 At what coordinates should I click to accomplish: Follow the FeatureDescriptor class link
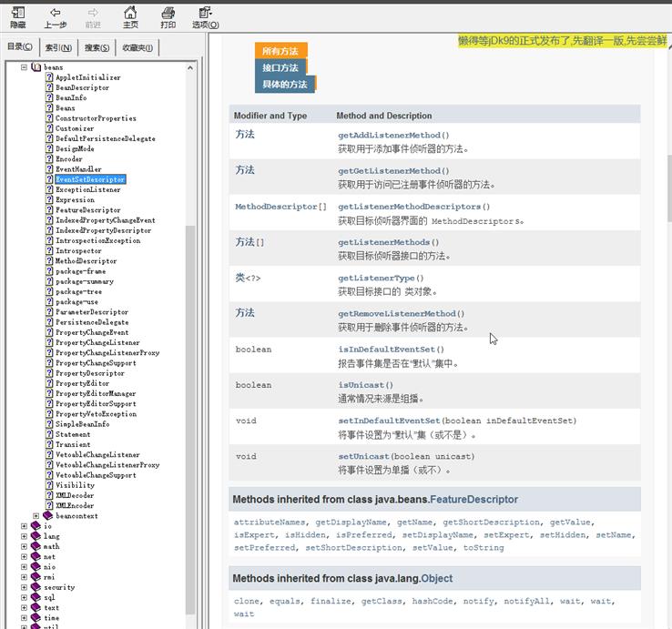tap(473, 499)
